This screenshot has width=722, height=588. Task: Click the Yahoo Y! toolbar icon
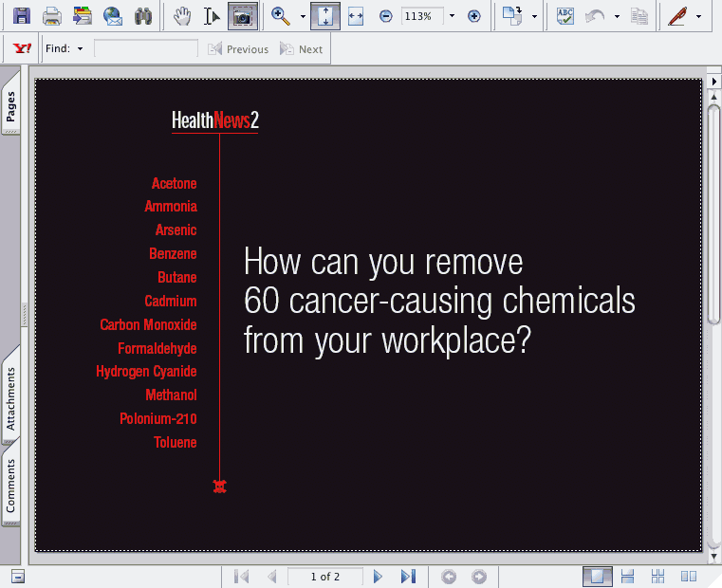[22, 48]
